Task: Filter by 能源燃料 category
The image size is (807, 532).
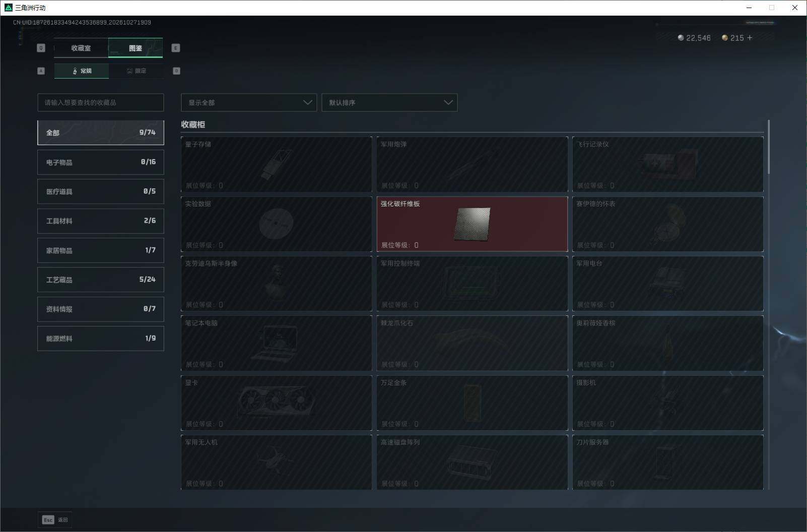Action: (101, 339)
